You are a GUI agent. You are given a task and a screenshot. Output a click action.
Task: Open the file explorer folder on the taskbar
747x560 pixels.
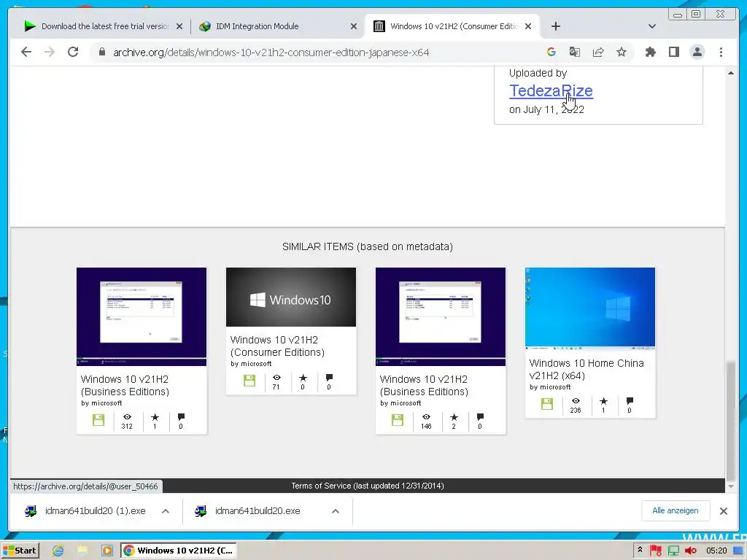coord(82,551)
